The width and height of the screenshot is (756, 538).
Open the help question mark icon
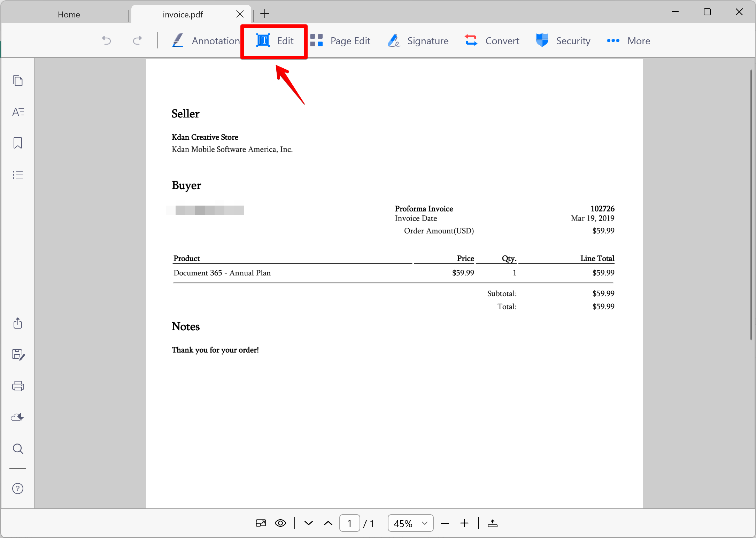click(18, 489)
